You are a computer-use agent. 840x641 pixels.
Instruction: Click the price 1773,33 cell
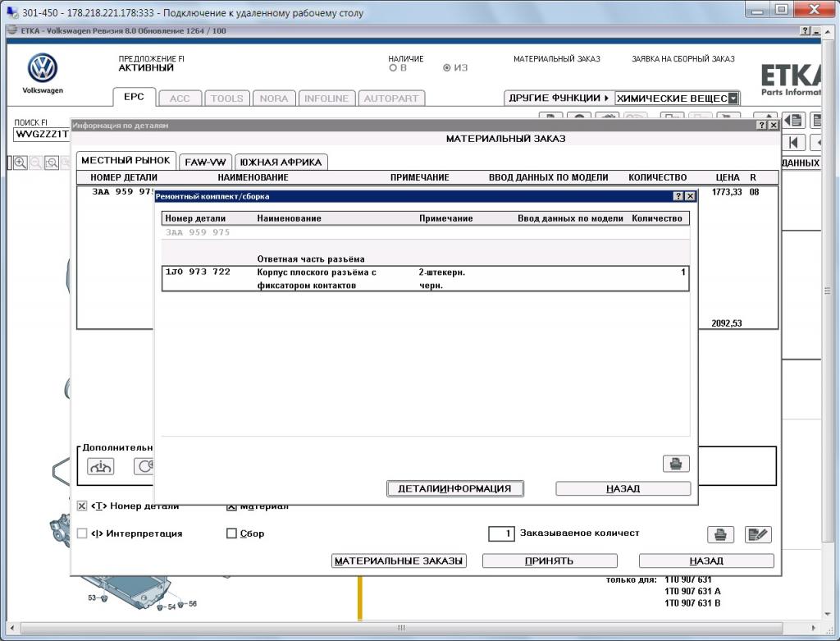pyautogui.click(x=727, y=192)
